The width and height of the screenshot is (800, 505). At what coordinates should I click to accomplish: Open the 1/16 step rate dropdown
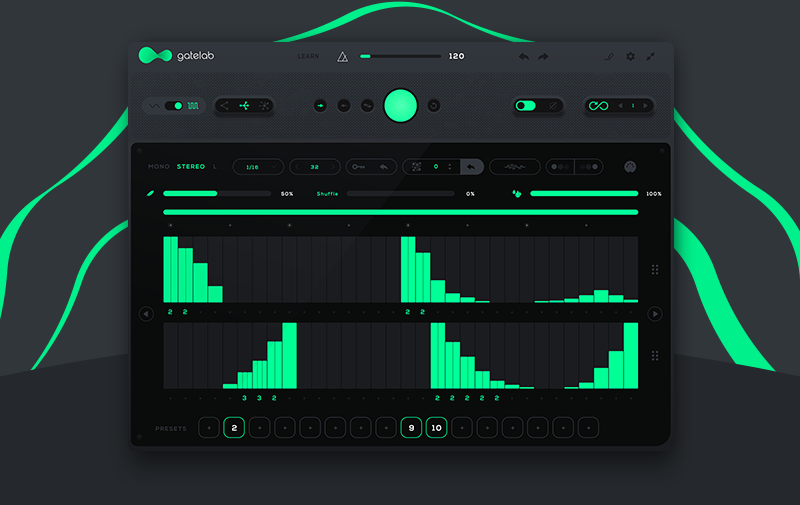point(258,167)
